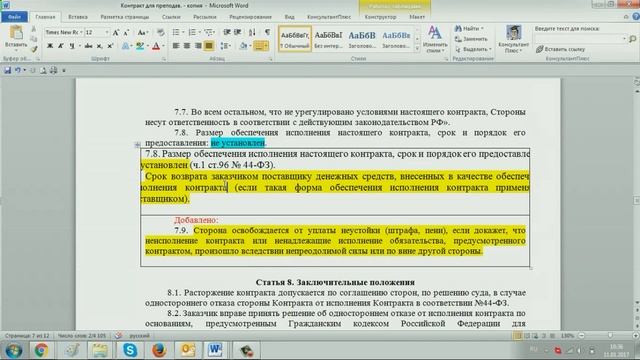Open Выделить (Select) dropdown
This screenshot has width=640, height=360.
tap(473, 49)
